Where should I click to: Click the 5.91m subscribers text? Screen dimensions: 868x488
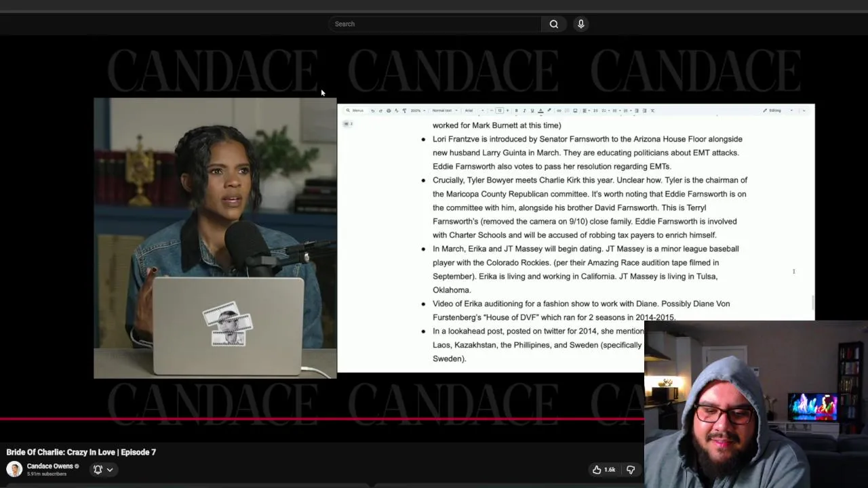pos(47,474)
